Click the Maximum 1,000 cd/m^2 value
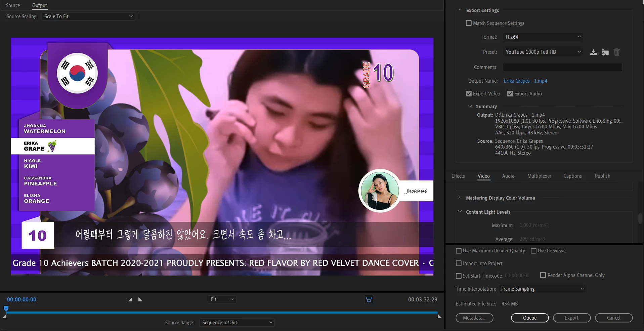The height and width of the screenshot is (331, 644). [534, 225]
